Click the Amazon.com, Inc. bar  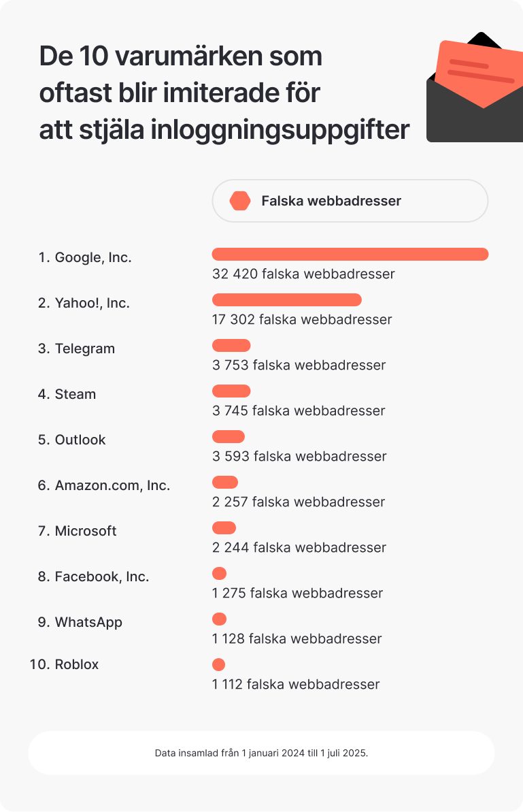coord(225,483)
